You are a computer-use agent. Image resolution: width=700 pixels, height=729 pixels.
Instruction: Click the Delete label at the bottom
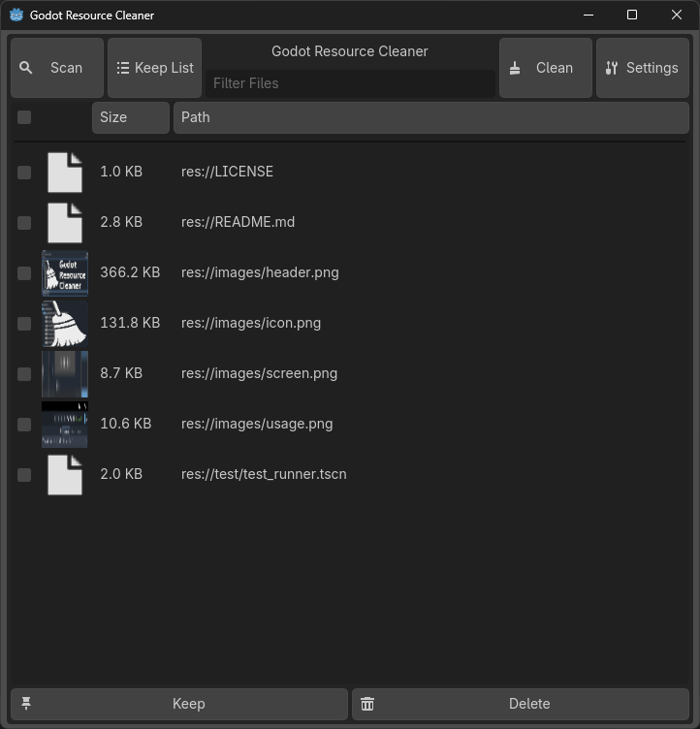coord(529,704)
